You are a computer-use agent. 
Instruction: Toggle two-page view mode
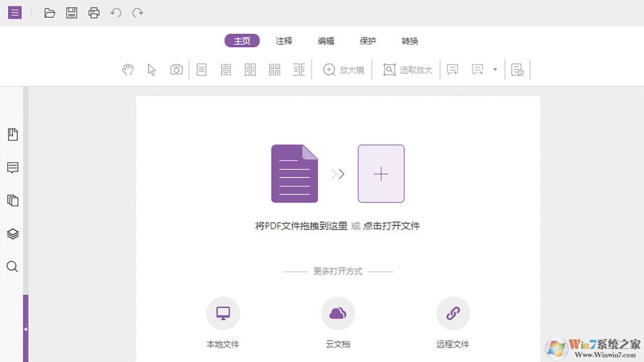250,69
